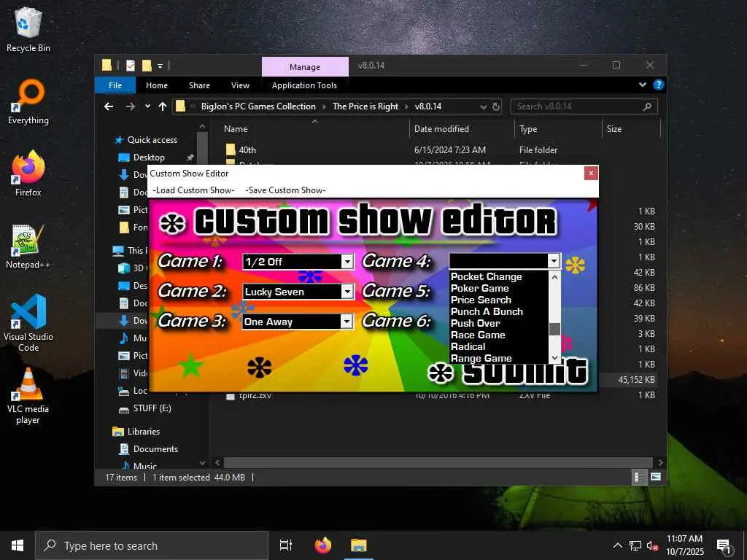Screen dimensions: 747x560
Task: Open File Explorer help icon
Action: click(x=659, y=85)
